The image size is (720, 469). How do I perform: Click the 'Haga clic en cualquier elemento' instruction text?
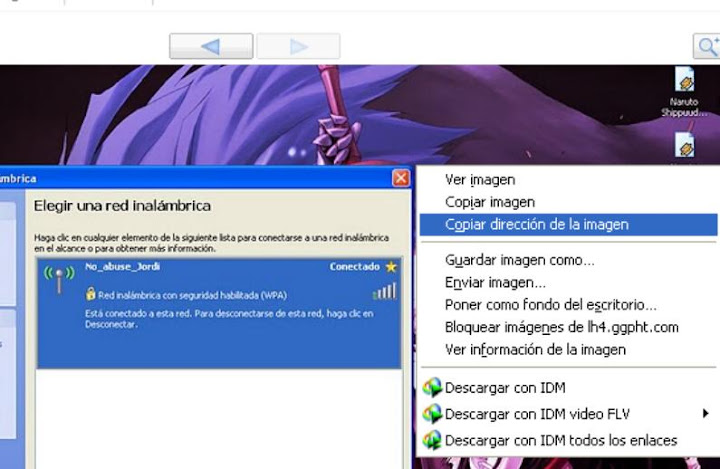pyautogui.click(x=211, y=243)
